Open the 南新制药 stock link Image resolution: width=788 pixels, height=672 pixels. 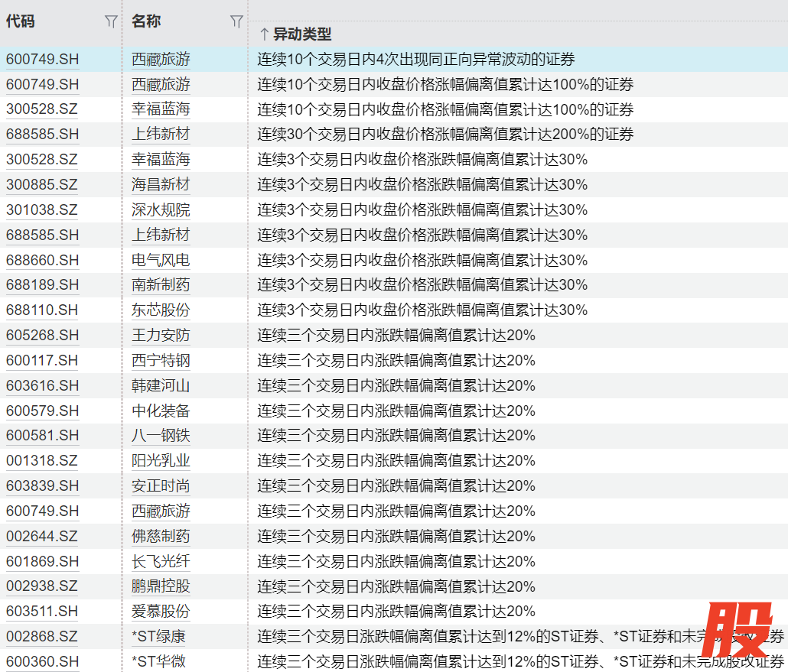(161, 285)
